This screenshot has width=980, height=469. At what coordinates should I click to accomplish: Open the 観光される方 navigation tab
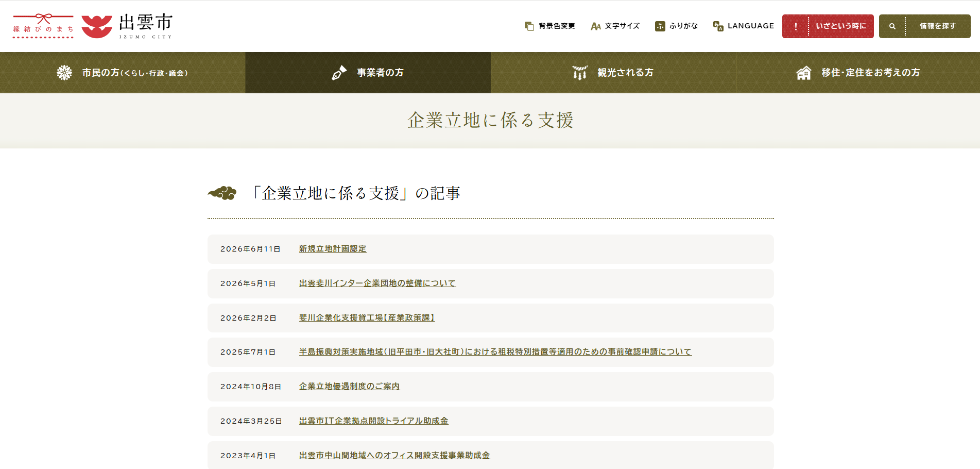coord(613,73)
